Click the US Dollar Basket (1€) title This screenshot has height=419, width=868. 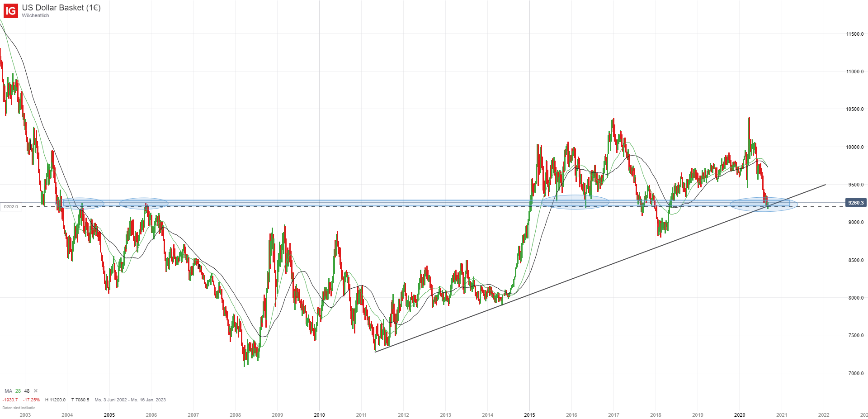click(61, 8)
